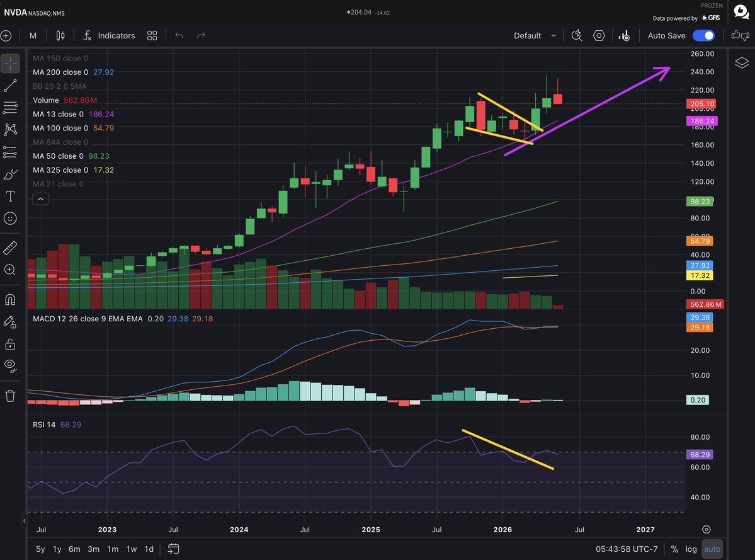Open the Default layout dropdown

535,36
